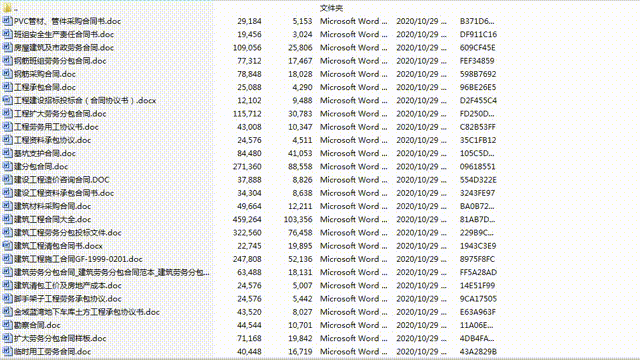Open the parent folder ".." icon
The height and width of the screenshot is (360, 640).
click(x=7, y=8)
